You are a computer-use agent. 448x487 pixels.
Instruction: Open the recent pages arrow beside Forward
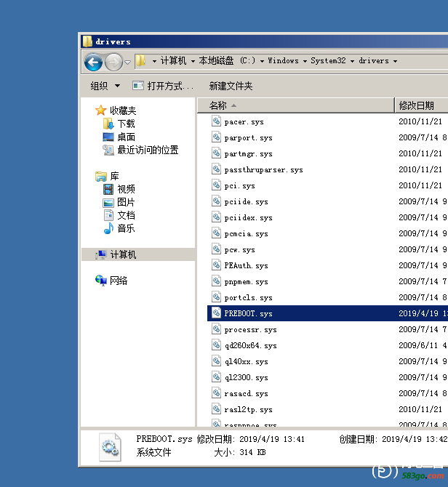coord(127,63)
